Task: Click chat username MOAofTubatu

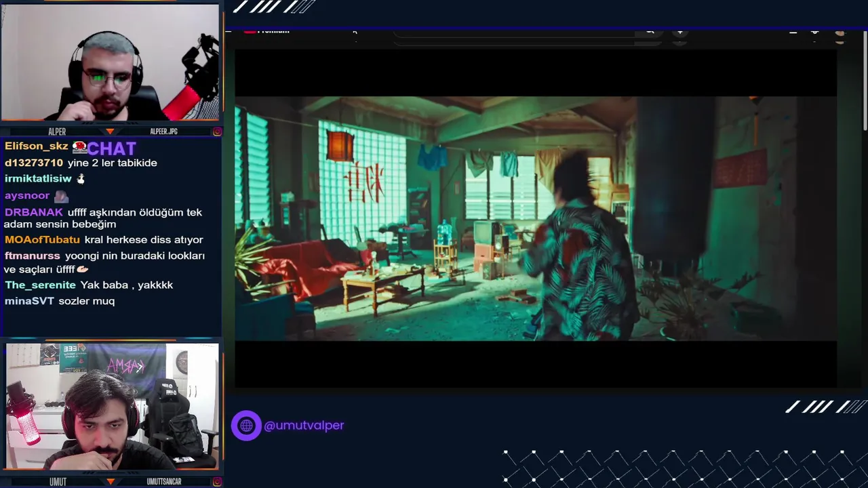Action: click(42, 240)
